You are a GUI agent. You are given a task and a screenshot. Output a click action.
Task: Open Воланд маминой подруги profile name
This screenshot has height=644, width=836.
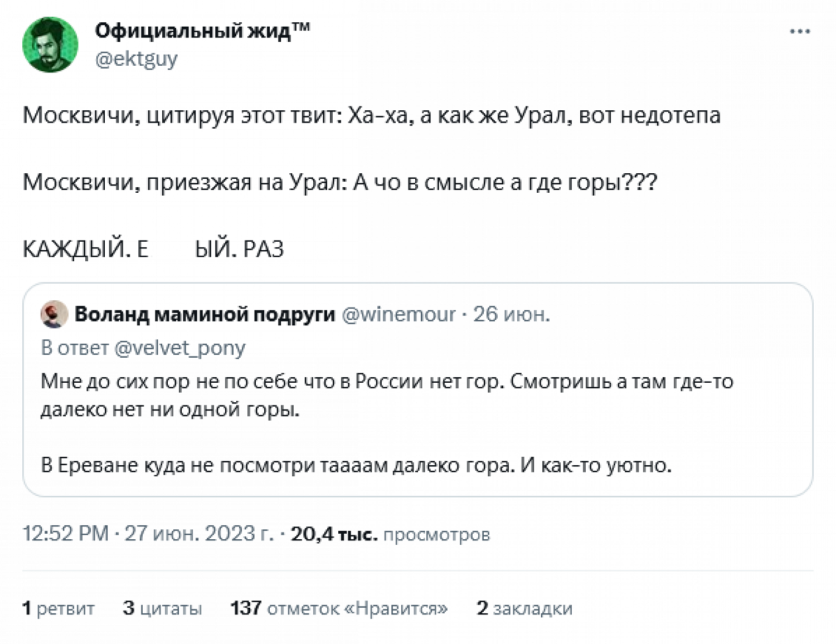click(205, 315)
